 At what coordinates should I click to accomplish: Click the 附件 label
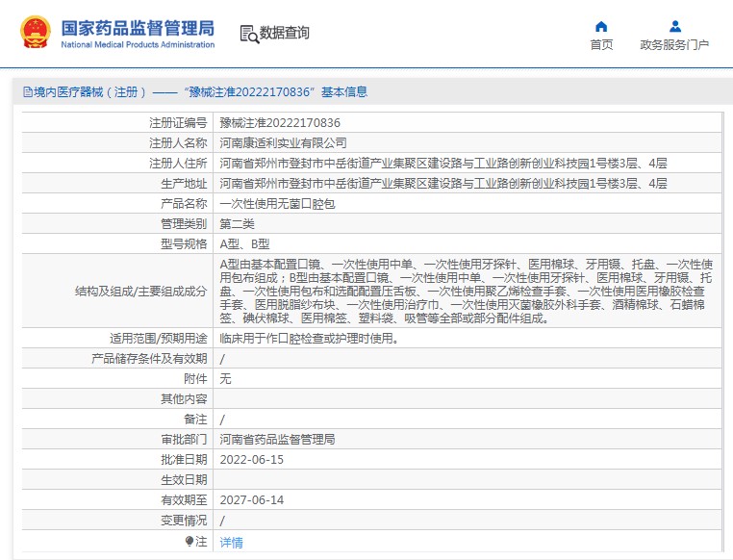[x=195, y=379]
